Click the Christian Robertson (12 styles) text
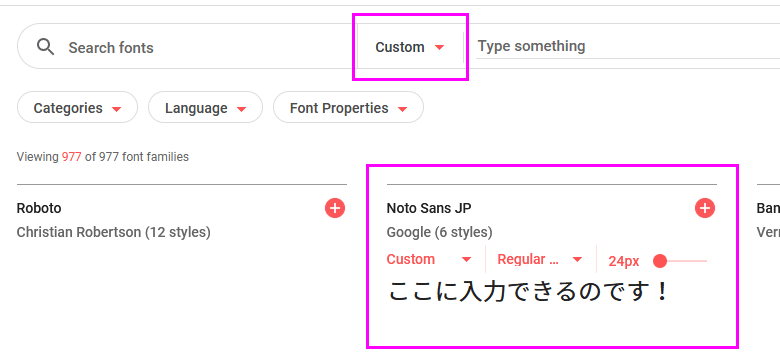Viewport: 780px width, 360px height. coord(113,232)
